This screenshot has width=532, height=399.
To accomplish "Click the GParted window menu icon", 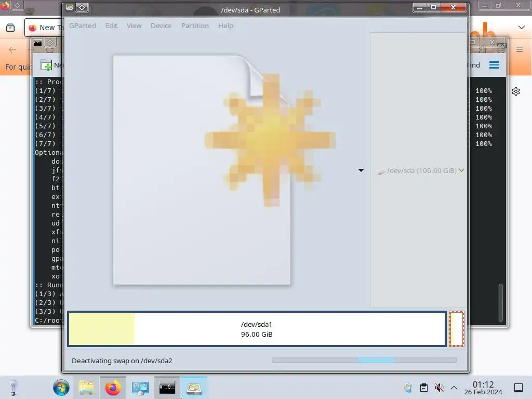I will 70,7.
